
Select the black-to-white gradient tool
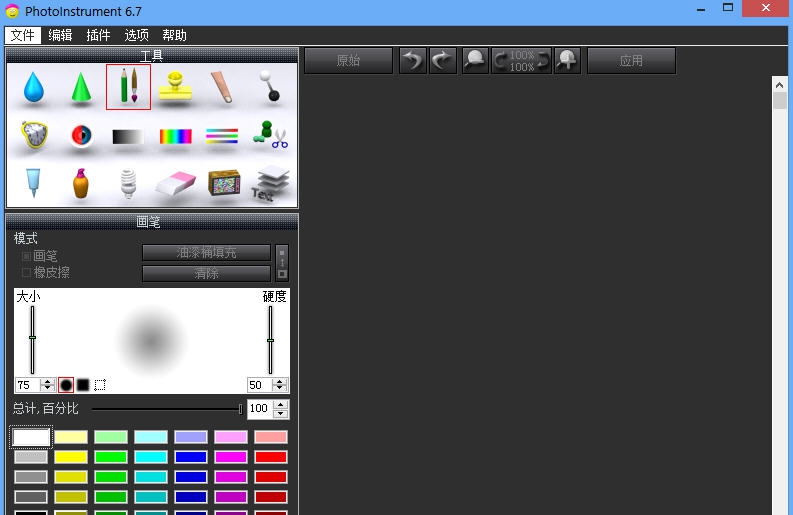click(128, 137)
